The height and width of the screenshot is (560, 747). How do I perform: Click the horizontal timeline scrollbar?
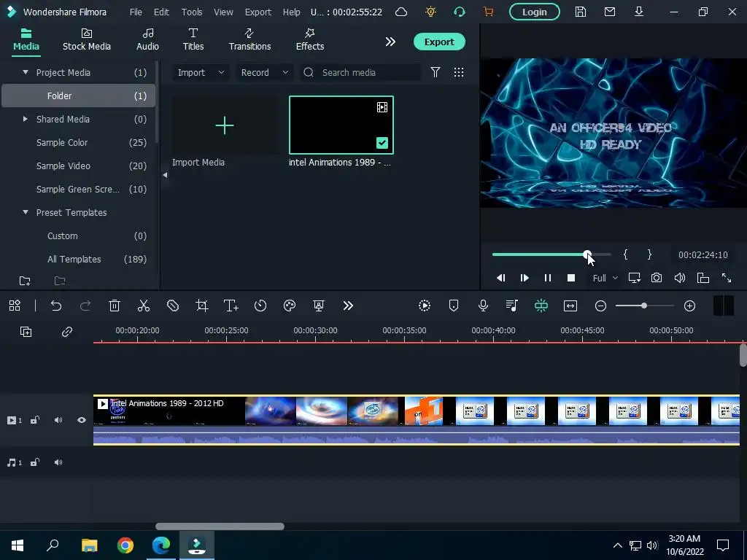click(220, 526)
